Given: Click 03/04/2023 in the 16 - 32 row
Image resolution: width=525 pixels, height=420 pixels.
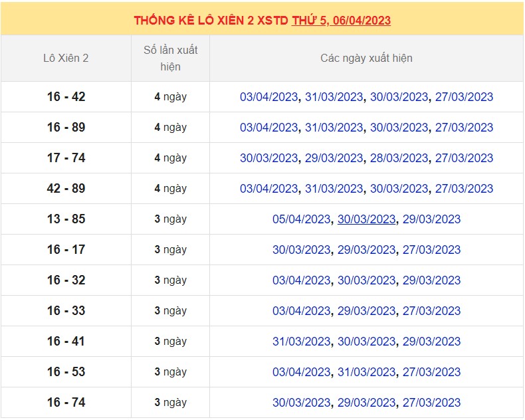Looking at the screenshot, I should pos(301,280).
